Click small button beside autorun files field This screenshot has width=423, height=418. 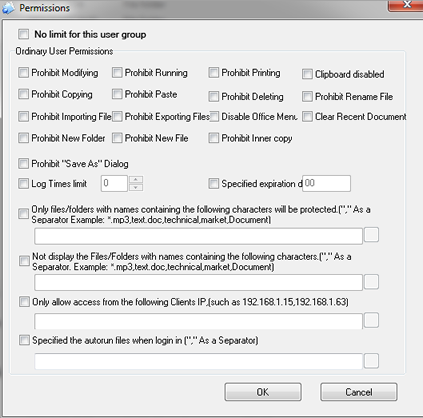(371, 361)
